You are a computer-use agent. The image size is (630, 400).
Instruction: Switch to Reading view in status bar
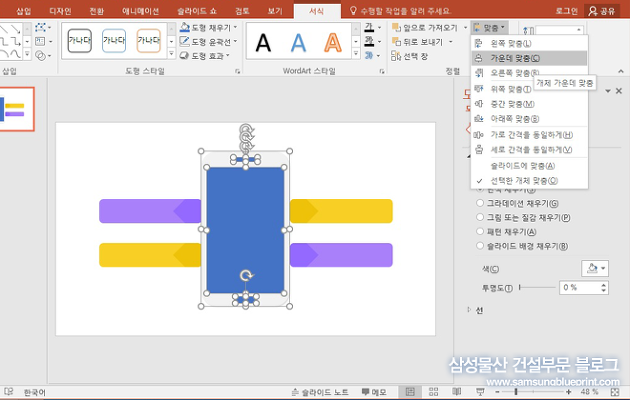[x=457, y=392]
